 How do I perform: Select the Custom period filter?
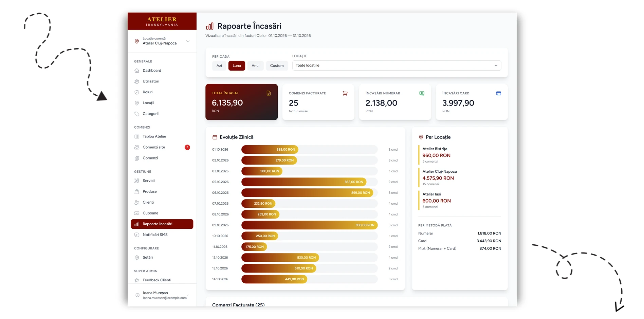click(x=277, y=65)
